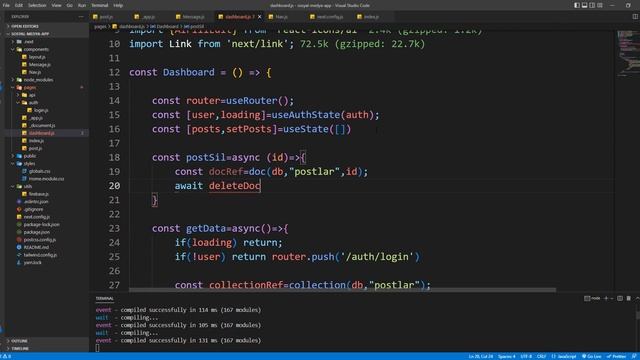Click the CRLF line ending indicator
The width and height of the screenshot is (640, 360).
(541, 357)
